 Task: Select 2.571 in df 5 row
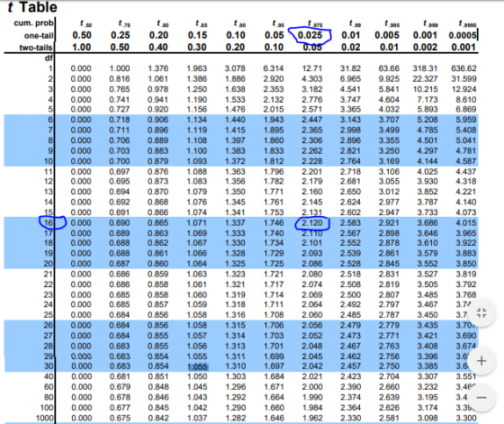pyautogui.click(x=311, y=109)
